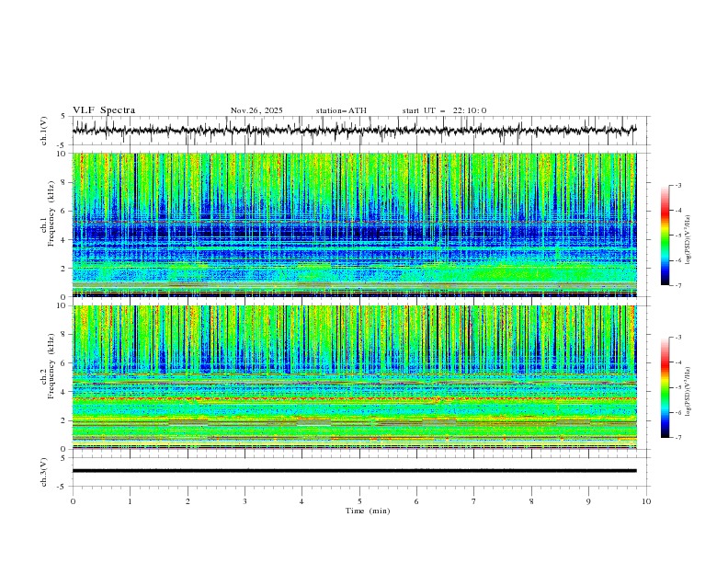728x563 pixels.
Task: Select the date text "Nov.26, 2025"
Action: pos(256,110)
